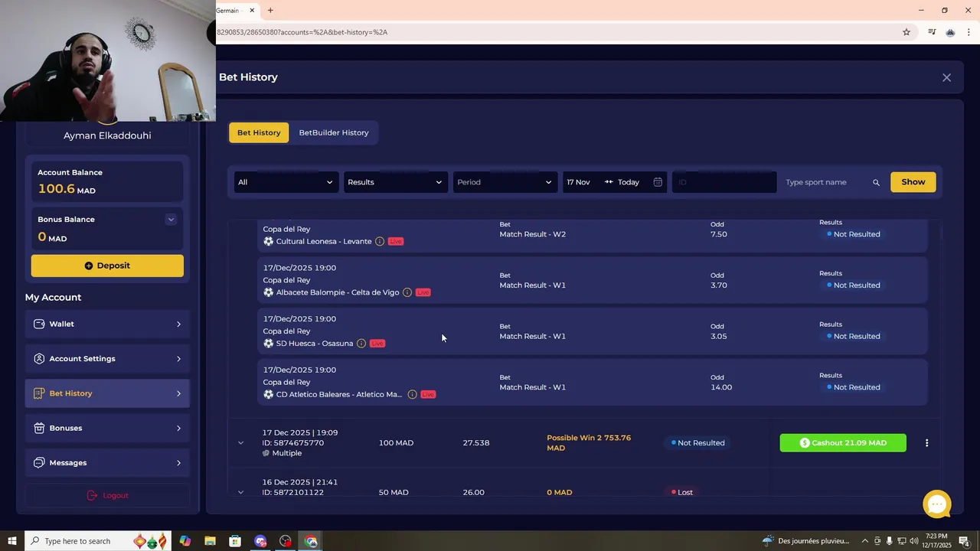Expand the Bonus Balance chevron

[171, 220]
